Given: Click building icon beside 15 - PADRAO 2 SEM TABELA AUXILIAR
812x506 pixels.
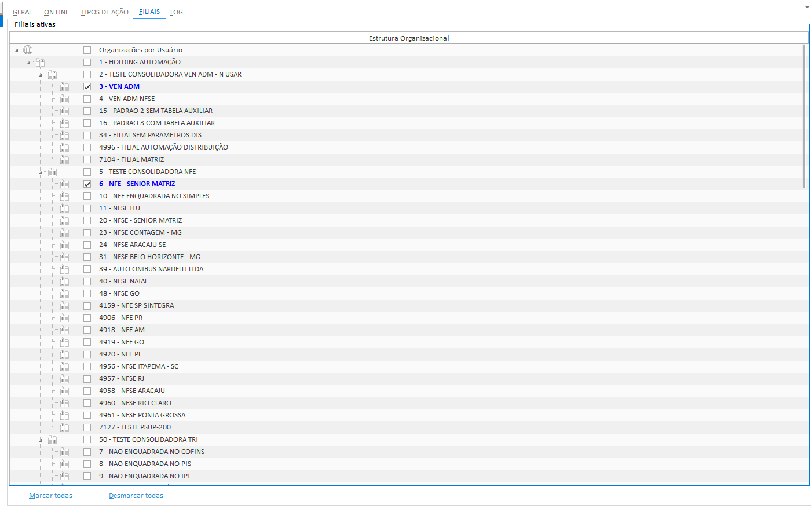Looking at the screenshot, I should [64, 111].
